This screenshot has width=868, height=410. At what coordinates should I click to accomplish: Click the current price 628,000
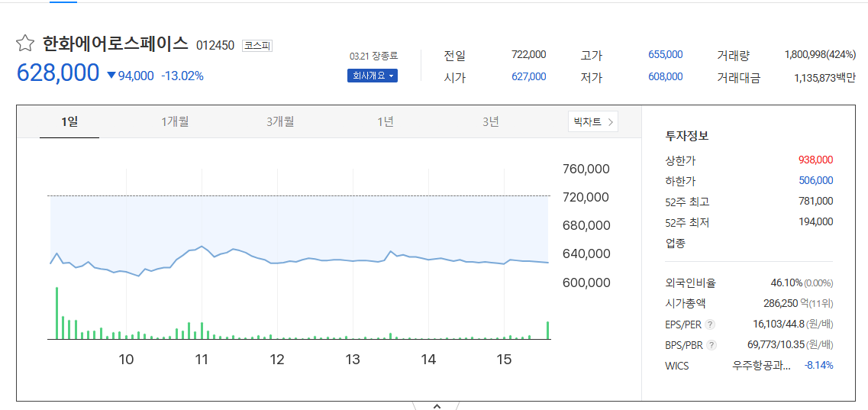coord(58,73)
